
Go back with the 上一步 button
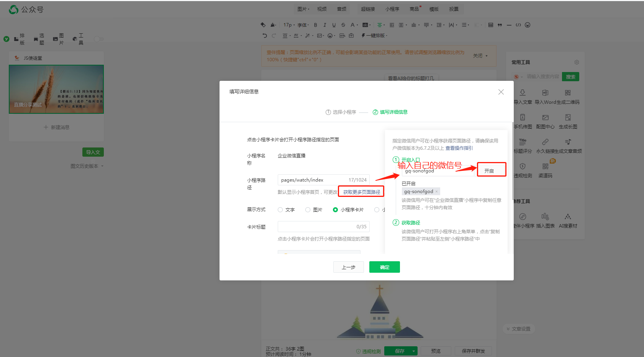349,267
